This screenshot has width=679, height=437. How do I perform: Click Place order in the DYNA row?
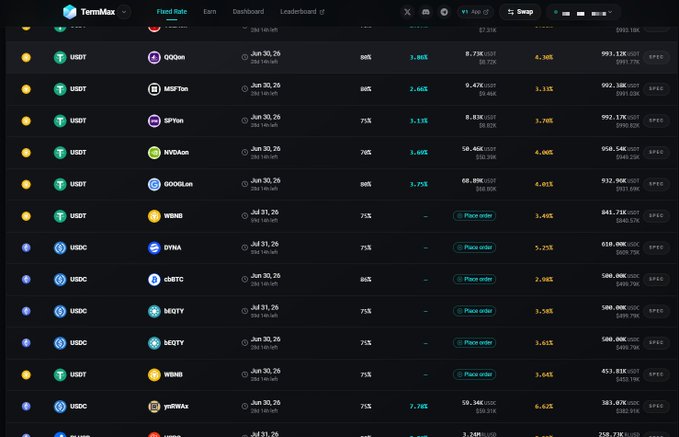pos(474,247)
